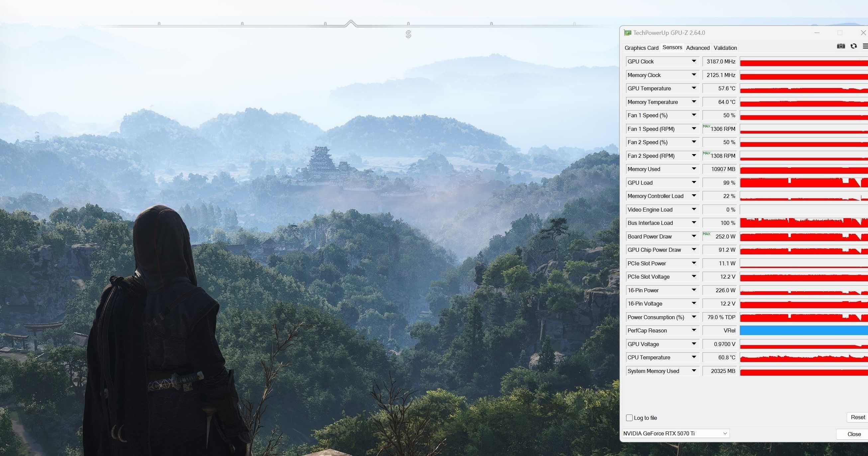Click the CPU Temperature history graph
868x456 pixels.
804,357
